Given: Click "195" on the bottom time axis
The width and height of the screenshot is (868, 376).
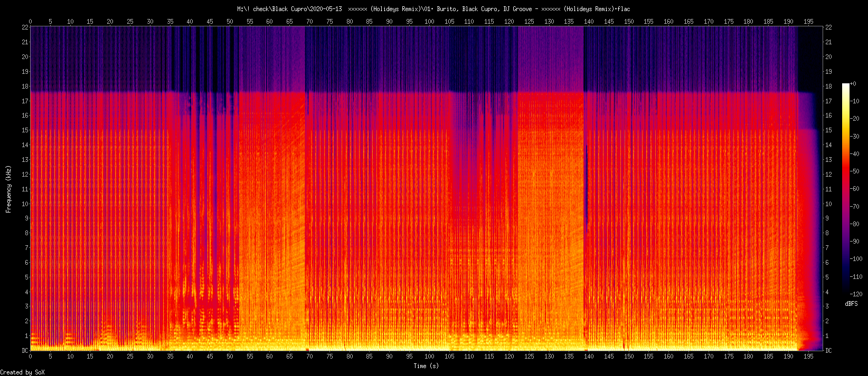Looking at the screenshot, I should coord(808,356).
